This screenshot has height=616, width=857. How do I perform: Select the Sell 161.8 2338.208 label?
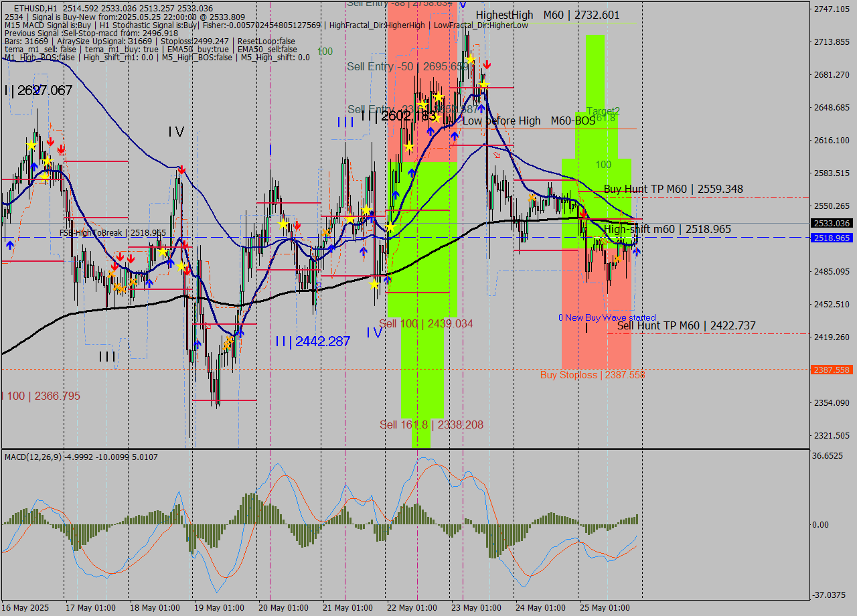[x=432, y=425]
